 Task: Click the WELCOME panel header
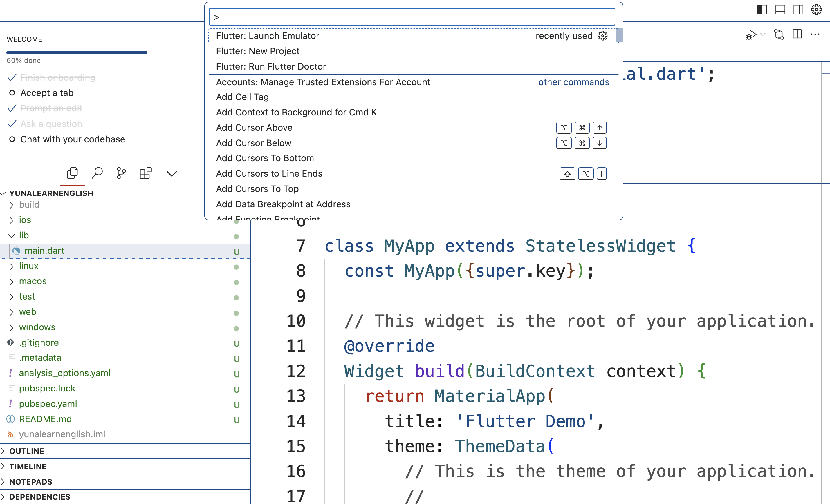(x=24, y=39)
